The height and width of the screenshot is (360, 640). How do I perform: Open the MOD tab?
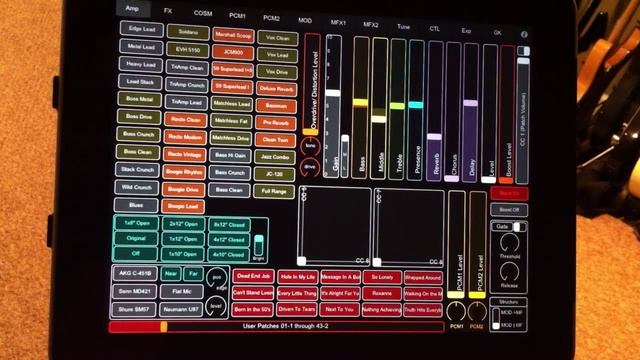tap(305, 20)
